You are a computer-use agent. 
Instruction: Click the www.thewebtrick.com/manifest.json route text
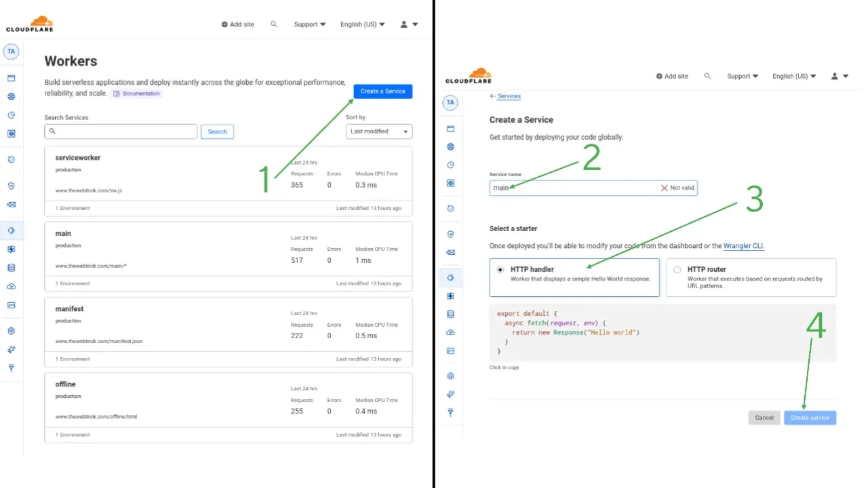click(x=99, y=341)
